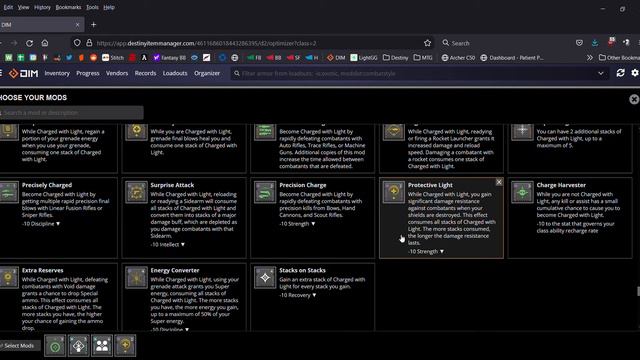
Task: Open the Destiny bookmarks folder
Action: click(x=396, y=58)
